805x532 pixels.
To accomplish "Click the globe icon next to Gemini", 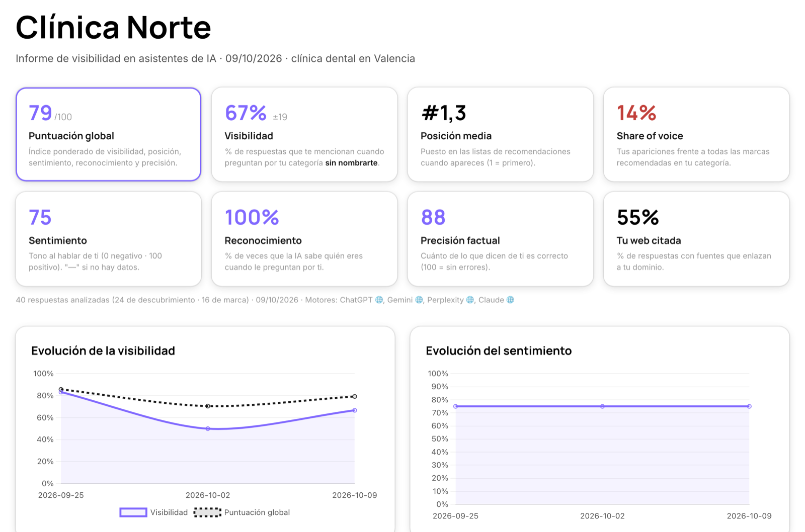I will (419, 300).
